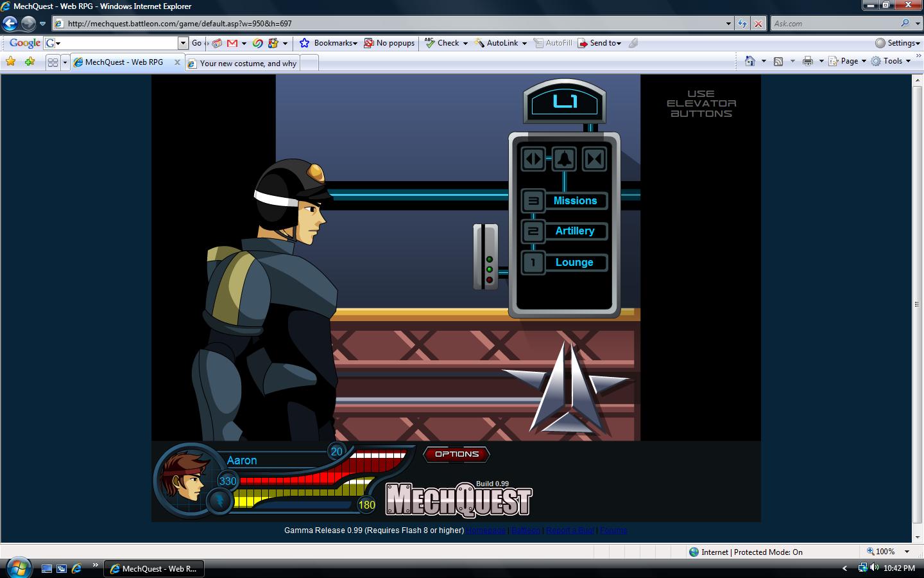Click the green-red swirl toolbar icon
The height and width of the screenshot is (578, 924).
(x=257, y=43)
